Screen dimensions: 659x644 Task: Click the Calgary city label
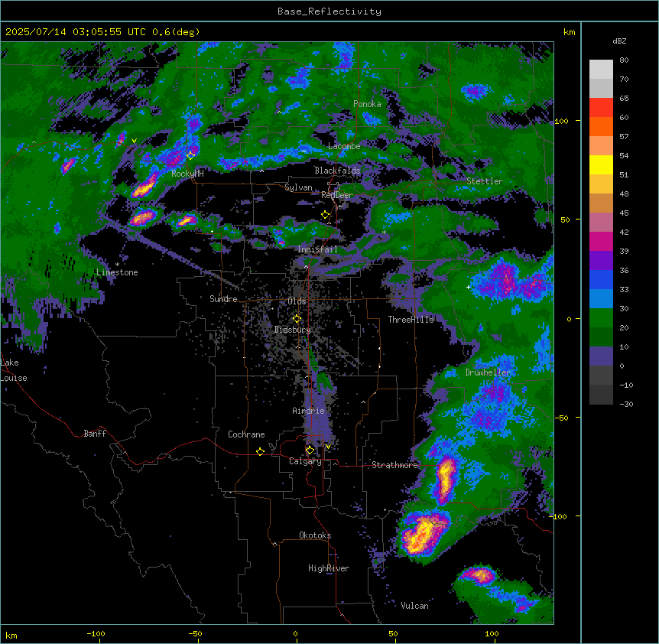coord(305,461)
